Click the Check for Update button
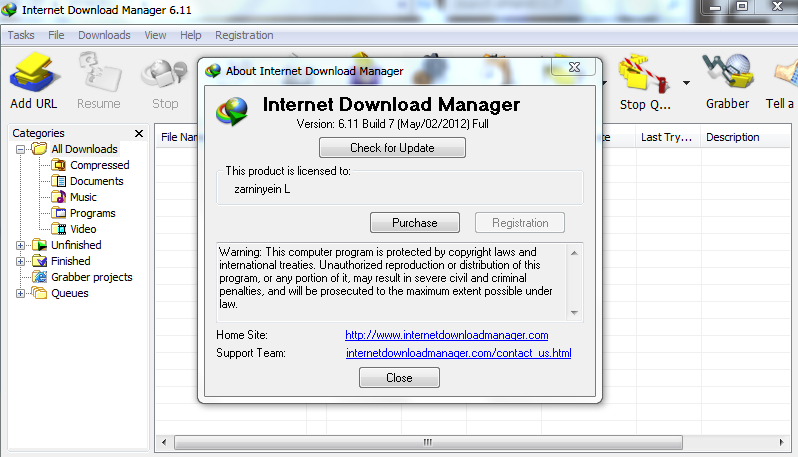Image resolution: width=798 pixels, height=457 pixels. (392, 148)
